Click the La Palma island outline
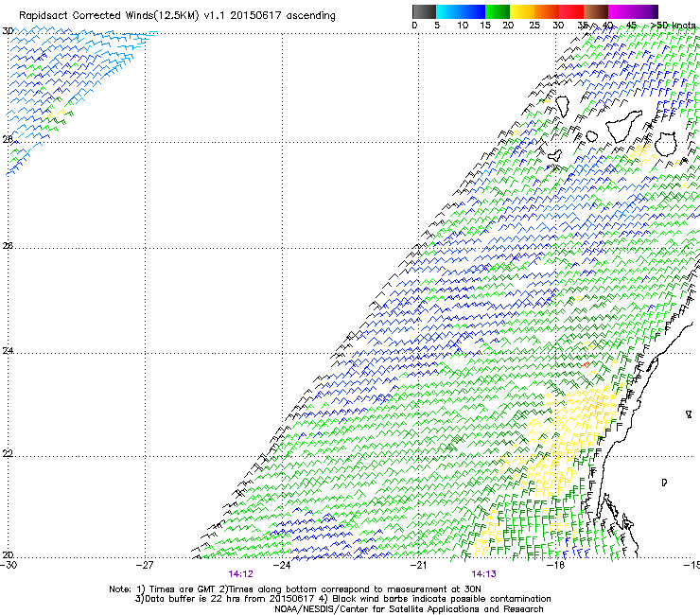This screenshot has height=615, width=700. [x=562, y=107]
